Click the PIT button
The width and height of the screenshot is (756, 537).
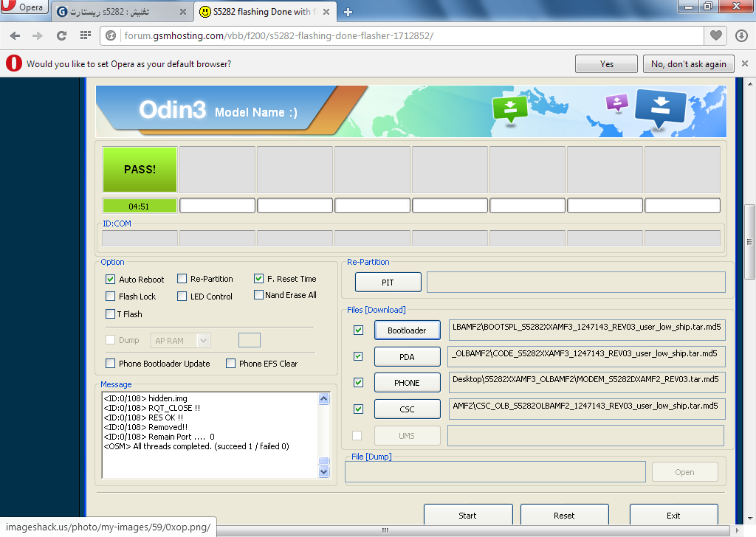388,283
